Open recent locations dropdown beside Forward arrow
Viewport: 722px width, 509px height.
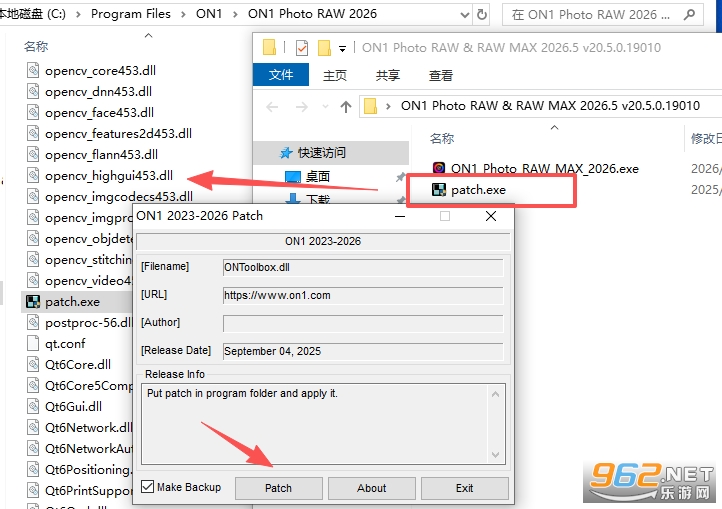[325, 107]
